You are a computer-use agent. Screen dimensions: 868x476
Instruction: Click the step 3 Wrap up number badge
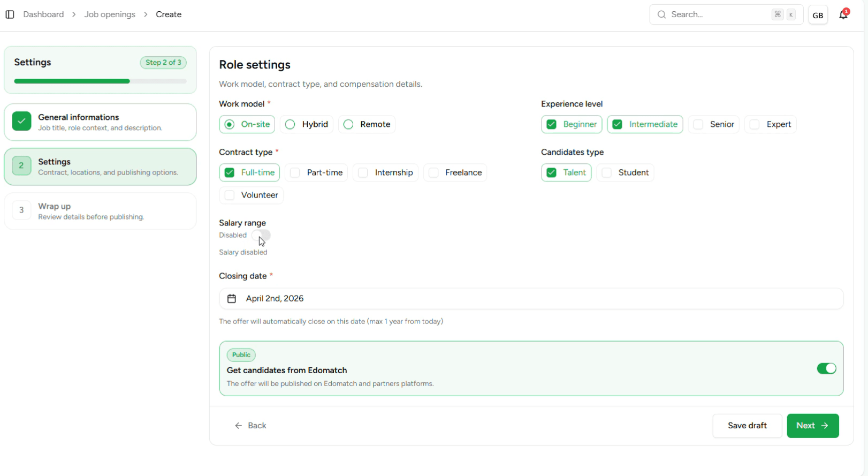tap(21, 210)
